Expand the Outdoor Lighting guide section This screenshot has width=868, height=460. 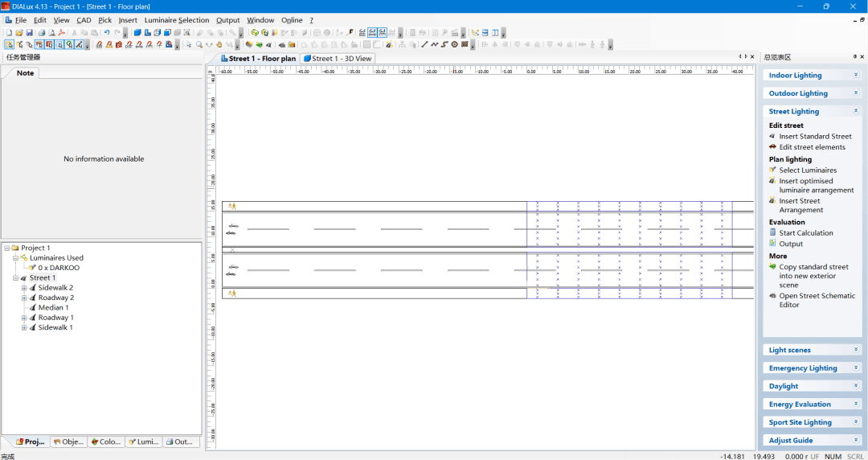coord(856,93)
